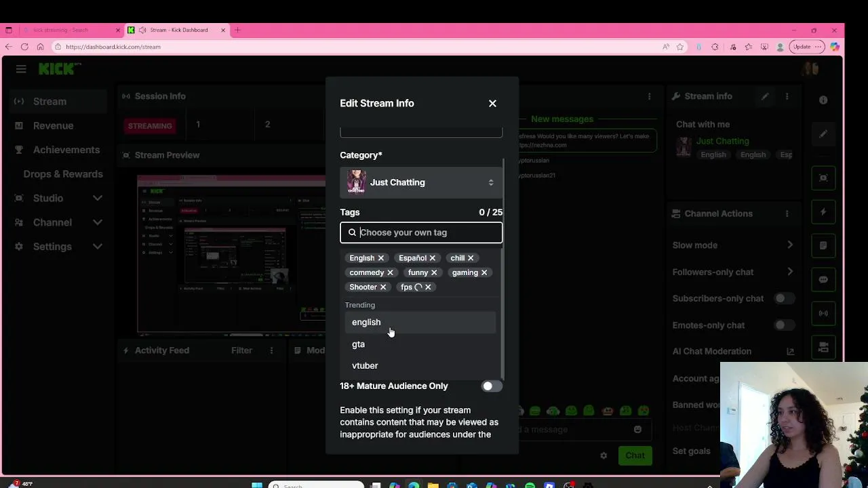Click the Windows taskbar search box
868x488 pixels.
click(x=316, y=485)
